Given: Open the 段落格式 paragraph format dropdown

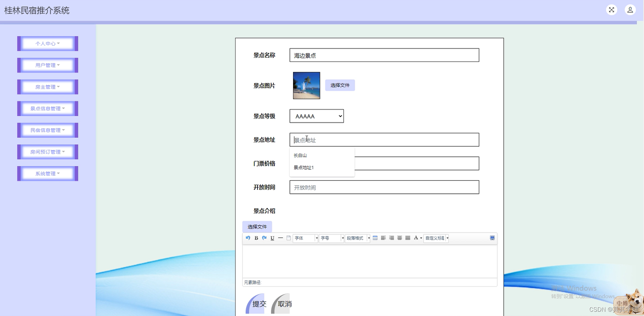Looking at the screenshot, I should pyautogui.click(x=358, y=238).
